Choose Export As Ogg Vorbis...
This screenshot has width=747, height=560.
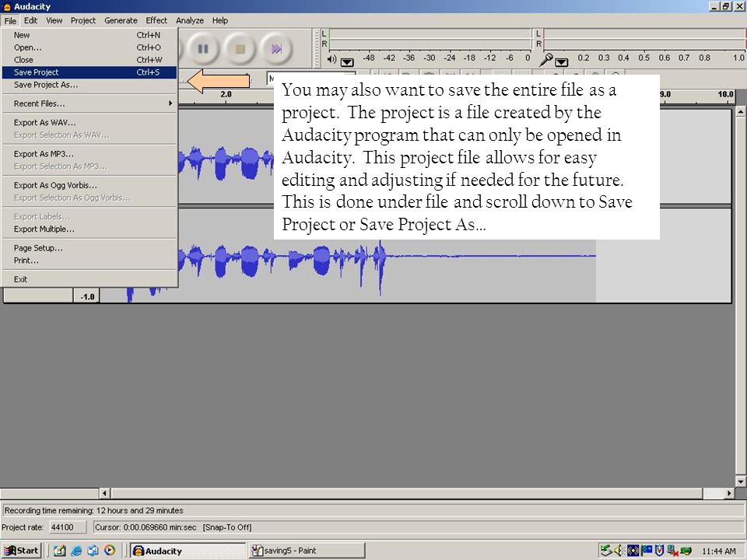click(89, 186)
